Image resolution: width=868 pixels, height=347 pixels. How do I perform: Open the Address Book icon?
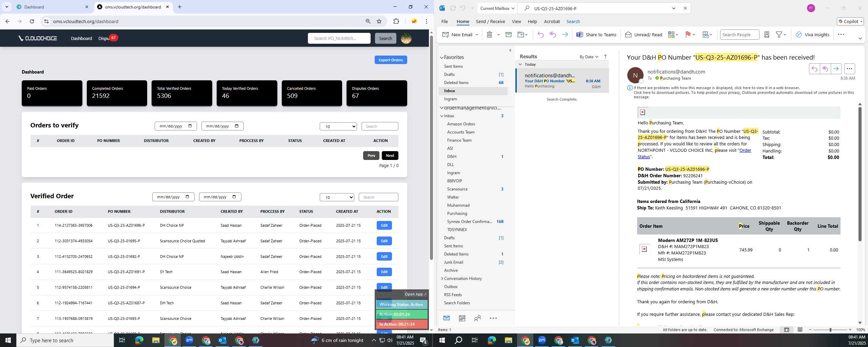[767, 35]
